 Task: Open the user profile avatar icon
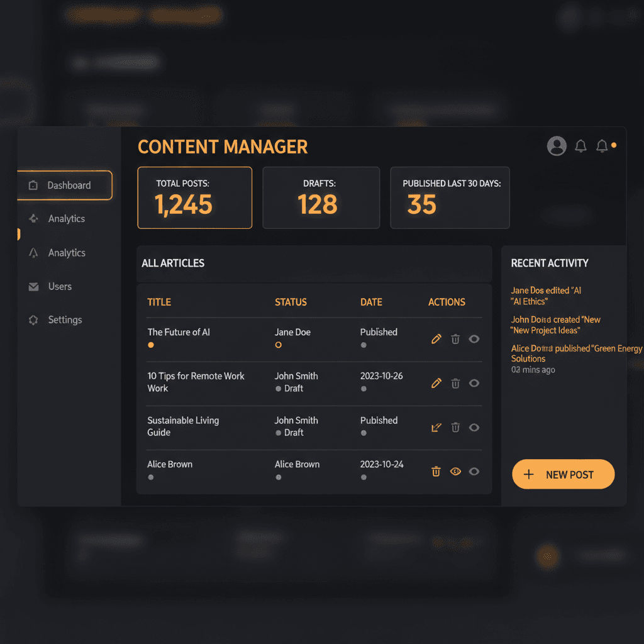(557, 146)
